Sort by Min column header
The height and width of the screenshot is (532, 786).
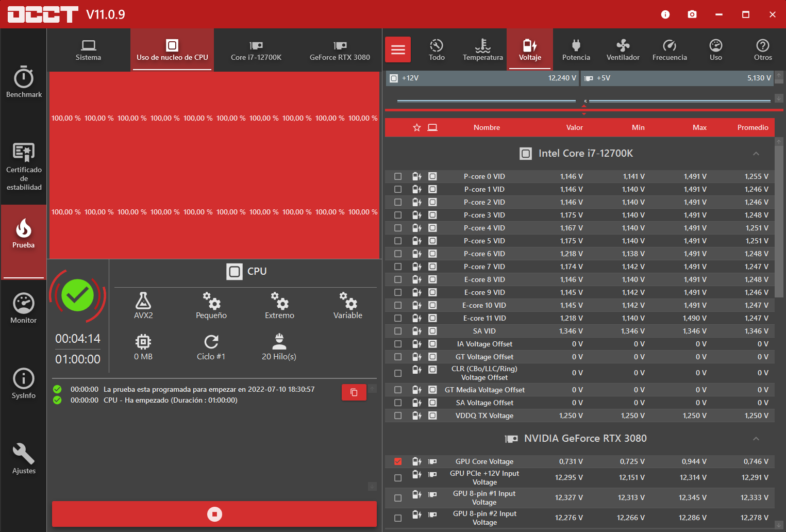pyautogui.click(x=638, y=127)
